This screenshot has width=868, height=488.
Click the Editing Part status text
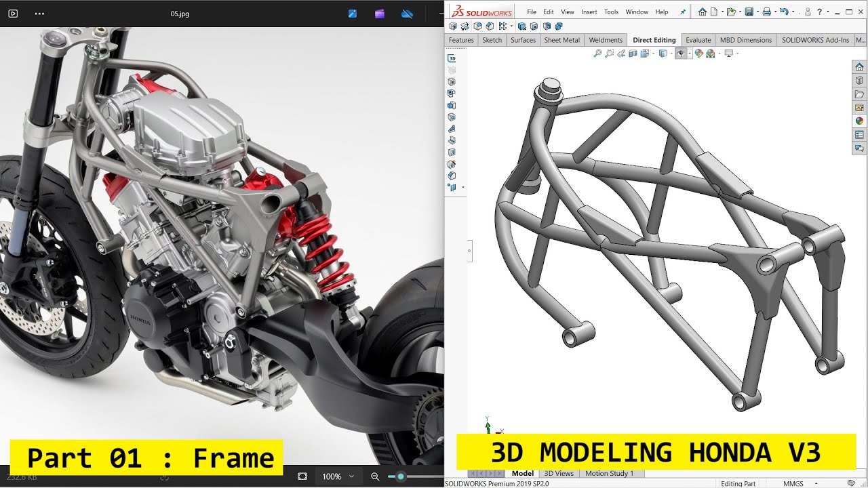[x=738, y=484]
